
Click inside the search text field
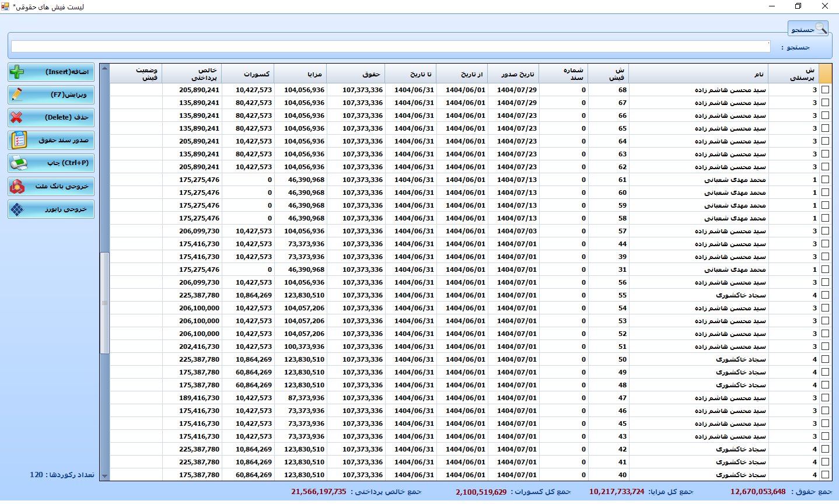(x=390, y=47)
